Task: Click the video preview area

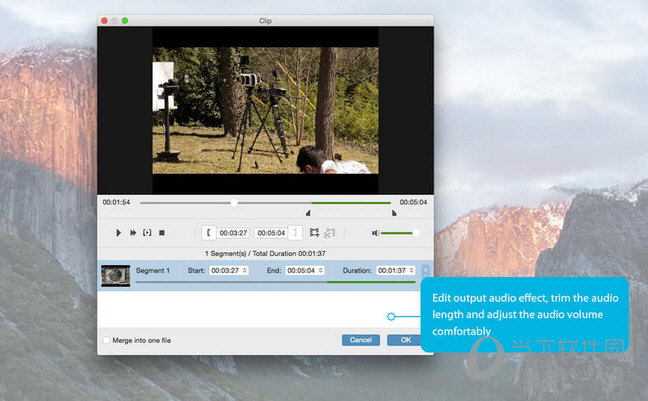Action: point(265,110)
